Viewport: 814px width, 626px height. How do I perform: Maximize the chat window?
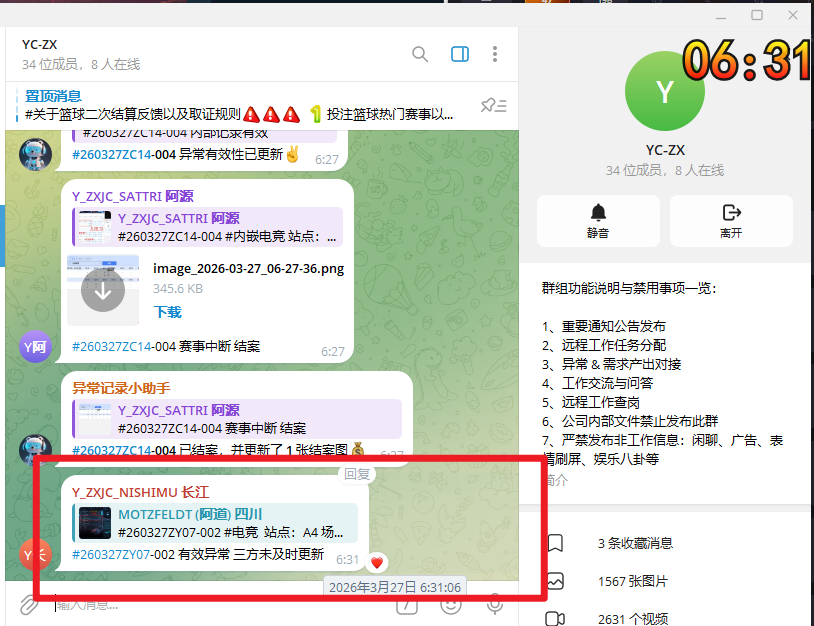pyautogui.click(x=757, y=15)
